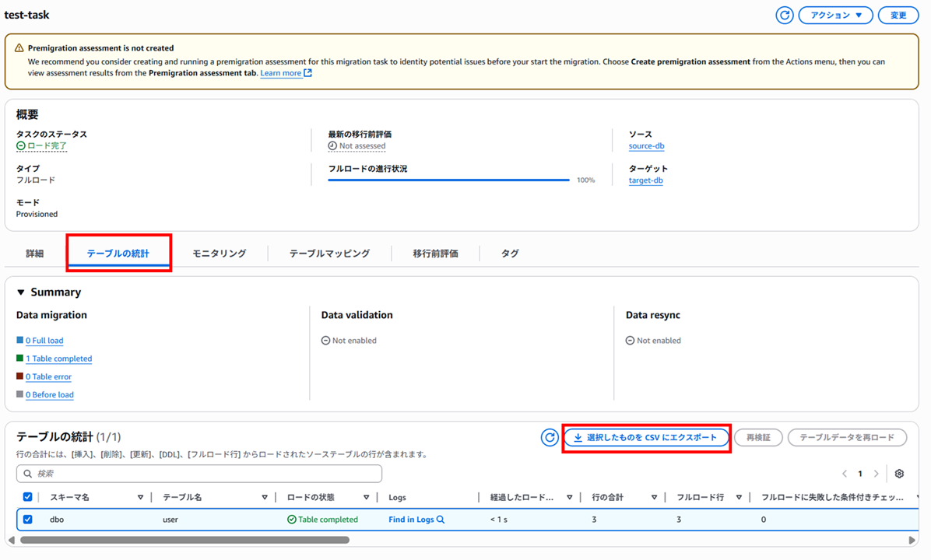Sort by 行の合計 column arrow

(x=654, y=498)
